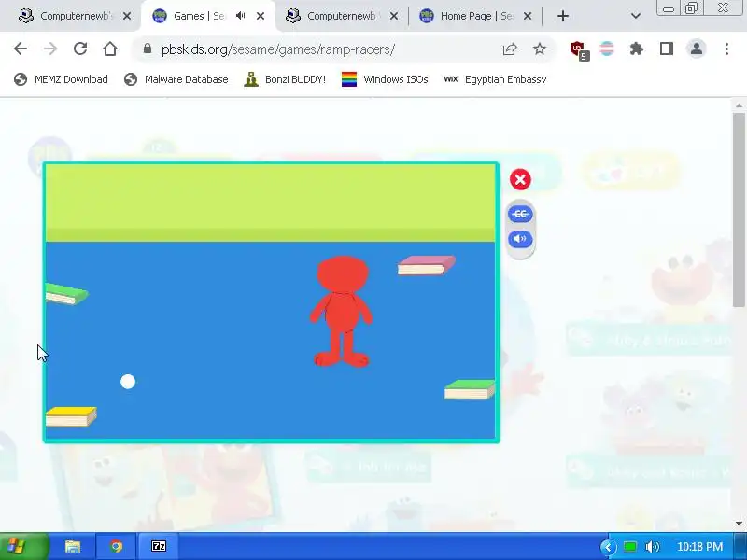Click the green book at left edge

[x=66, y=294]
